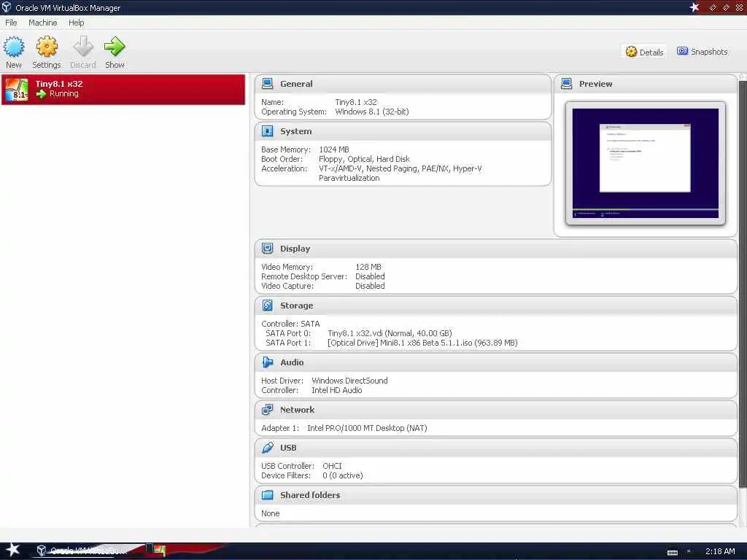Open the File menu
The width and height of the screenshot is (747, 560).
coord(11,23)
